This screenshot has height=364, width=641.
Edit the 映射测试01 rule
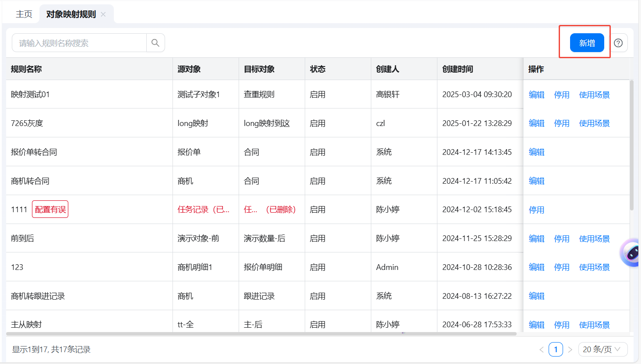pos(536,95)
